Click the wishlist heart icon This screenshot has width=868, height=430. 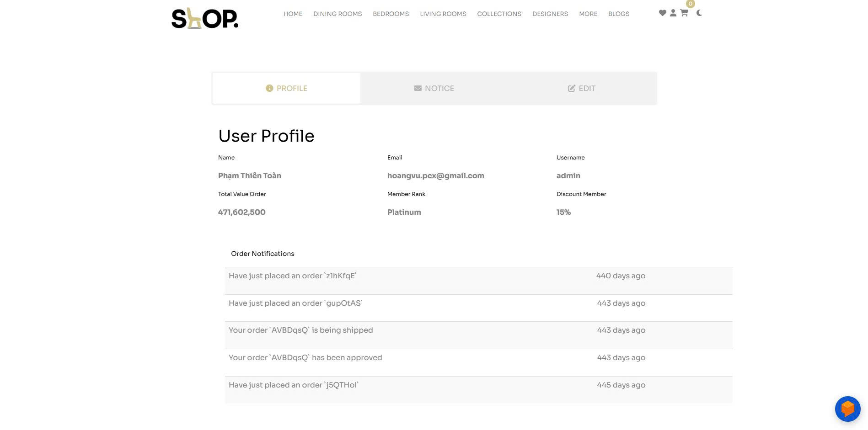tap(662, 13)
